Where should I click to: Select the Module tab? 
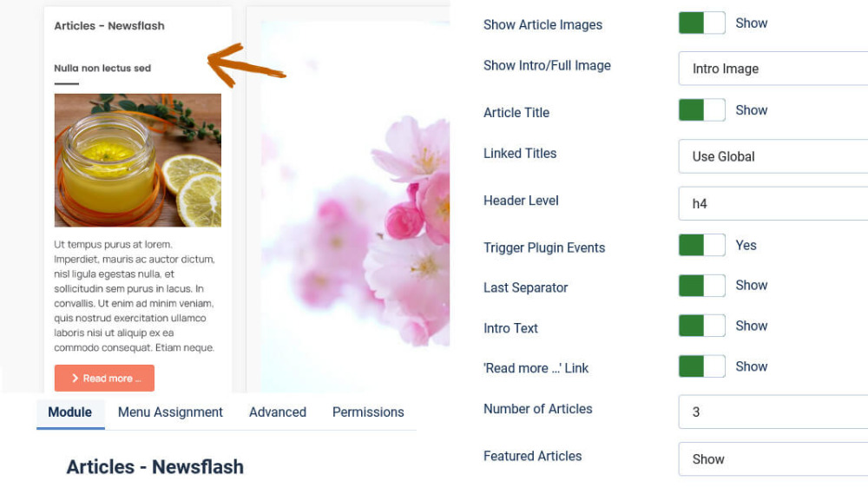pyautogui.click(x=70, y=412)
